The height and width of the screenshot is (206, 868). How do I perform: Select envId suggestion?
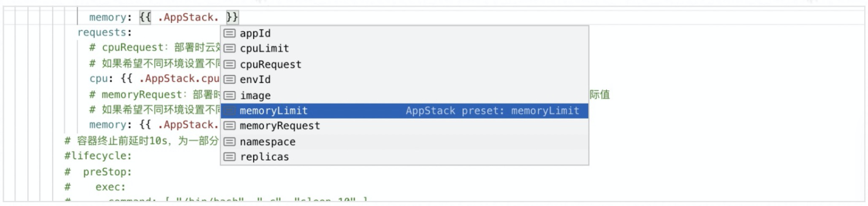tap(404, 79)
